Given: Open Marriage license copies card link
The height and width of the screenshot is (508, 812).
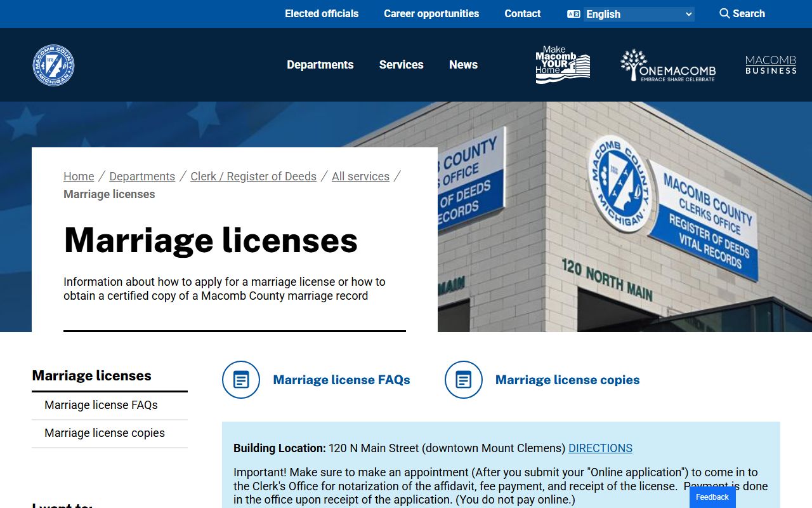Looking at the screenshot, I should point(568,380).
